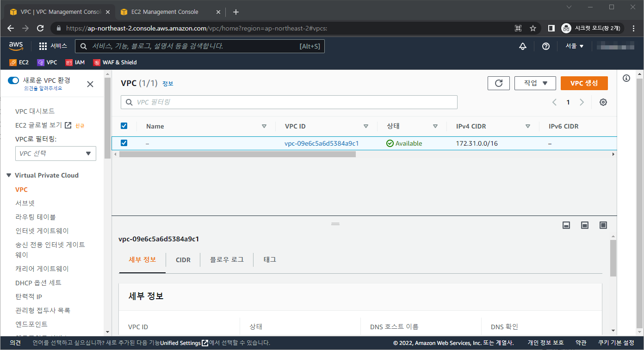Open the info panel icon at right
The width and height of the screenshot is (644, 350).
click(626, 78)
